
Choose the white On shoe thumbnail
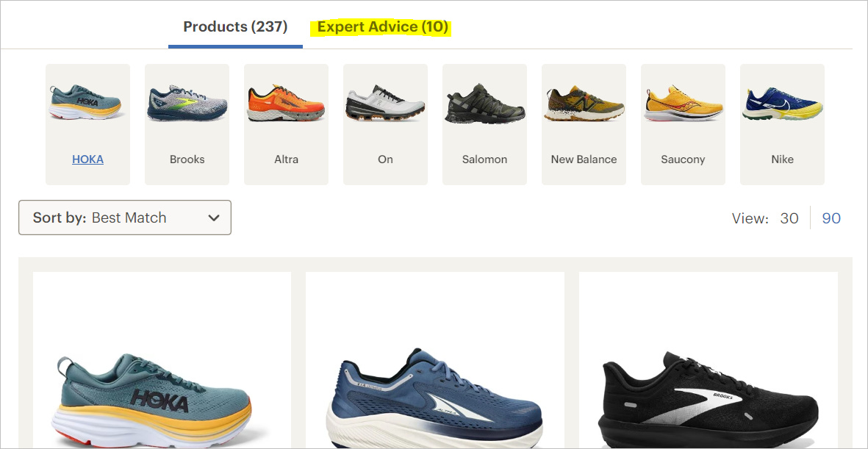(x=385, y=102)
